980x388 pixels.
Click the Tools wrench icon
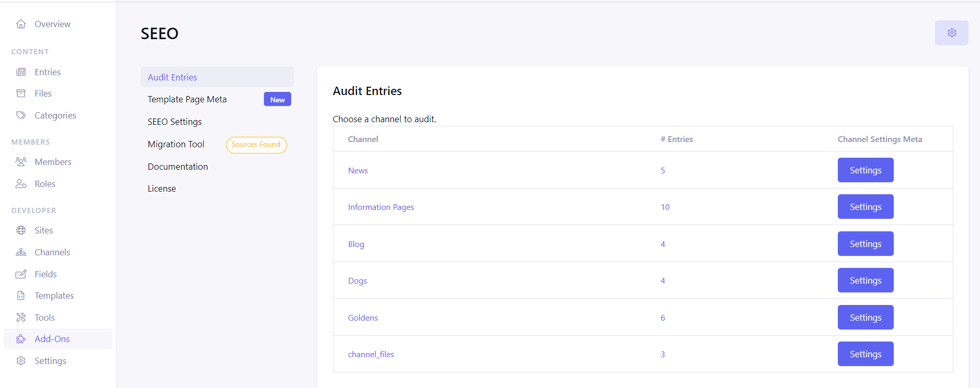(x=21, y=318)
